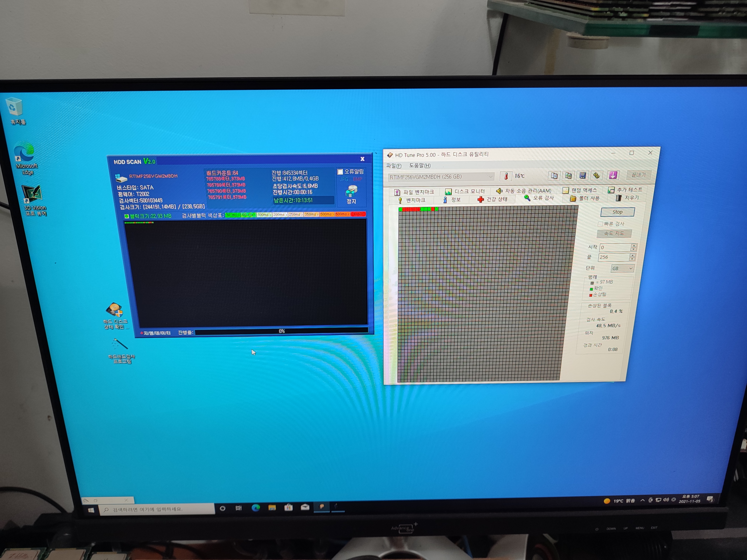Toggle the 빠른 검사 quick scan checkbox

click(x=600, y=224)
